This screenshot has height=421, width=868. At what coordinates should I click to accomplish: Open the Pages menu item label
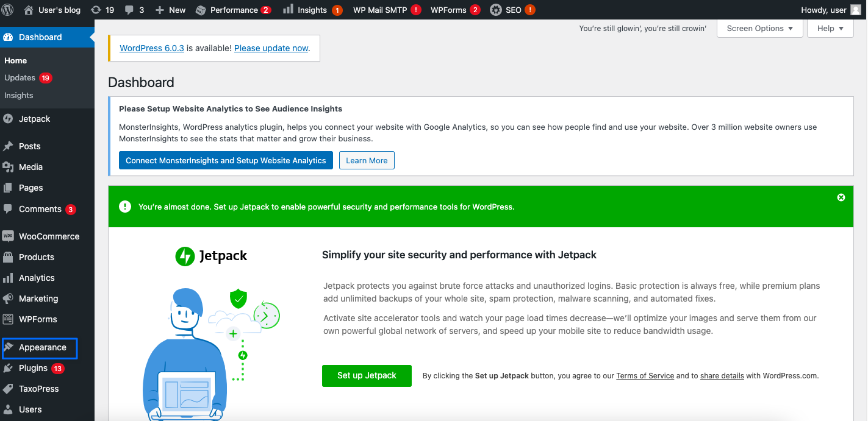click(31, 188)
